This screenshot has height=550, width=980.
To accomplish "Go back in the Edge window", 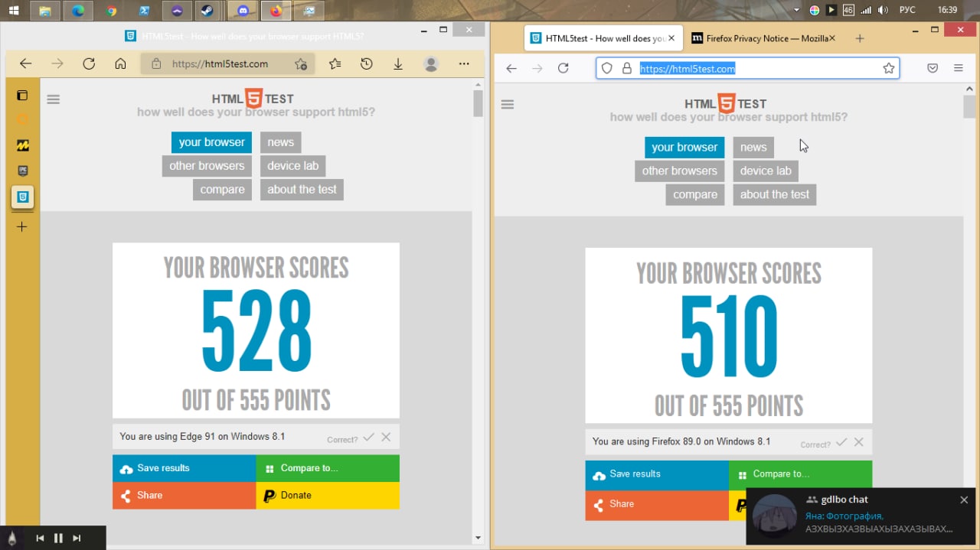I will [x=25, y=64].
